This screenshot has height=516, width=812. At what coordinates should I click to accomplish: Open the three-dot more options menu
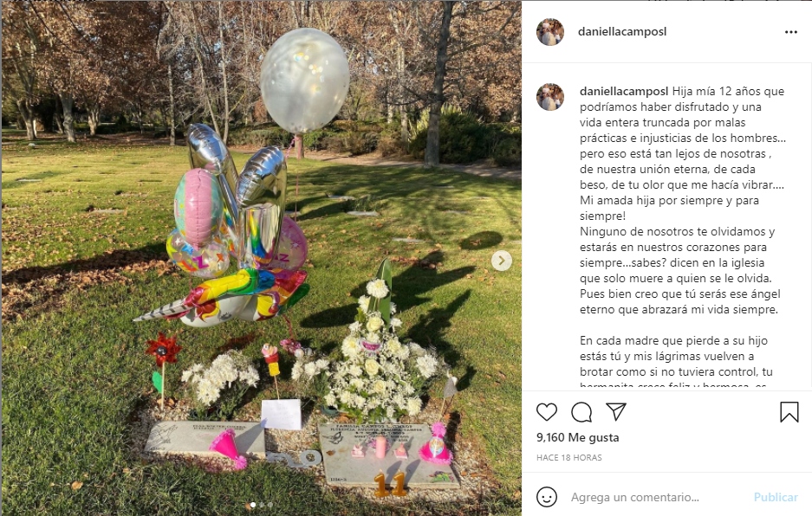tap(790, 32)
